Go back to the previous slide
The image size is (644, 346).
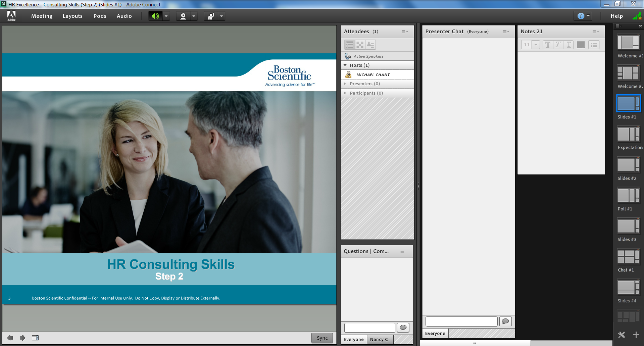coord(10,338)
